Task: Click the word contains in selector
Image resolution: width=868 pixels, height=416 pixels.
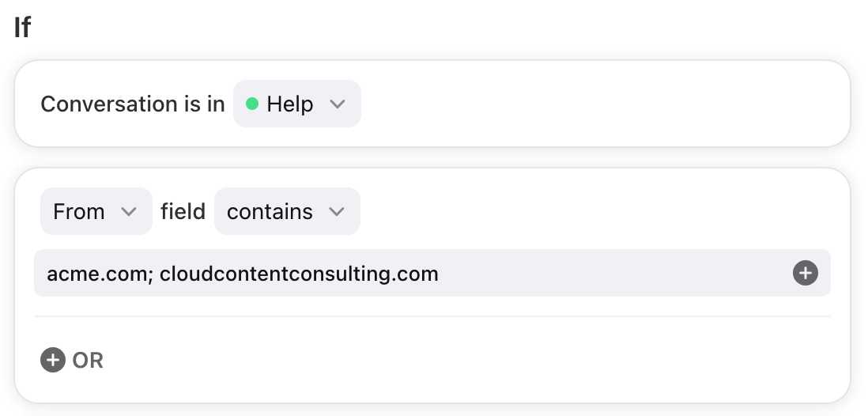Action: (x=270, y=212)
